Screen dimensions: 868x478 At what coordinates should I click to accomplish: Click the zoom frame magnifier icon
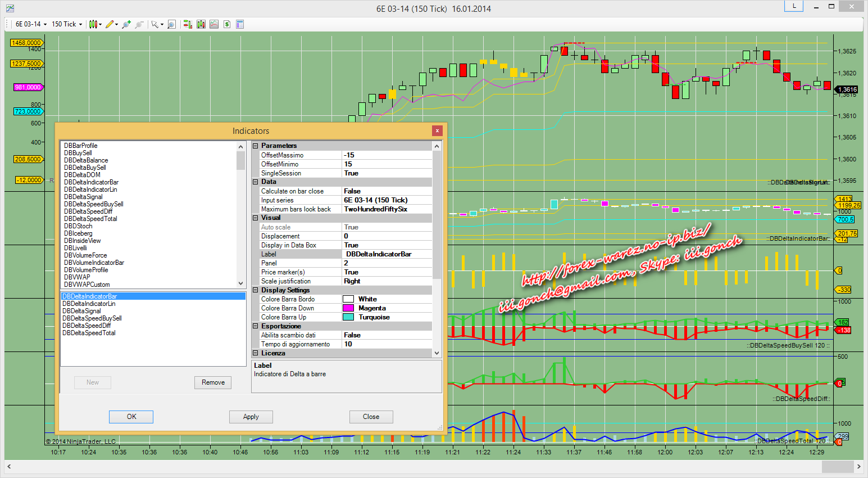pos(171,24)
